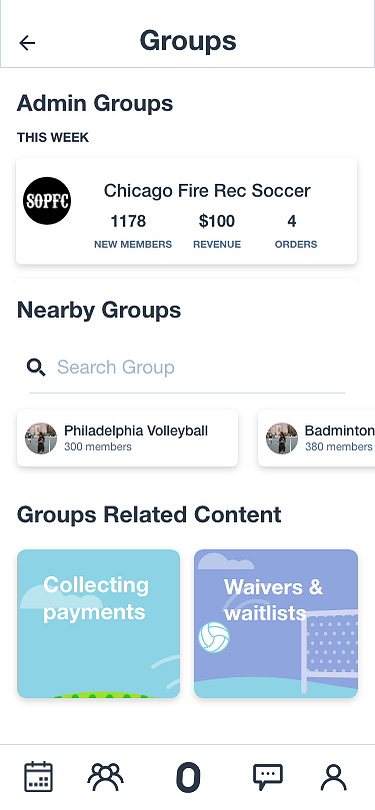The height and width of the screenshot is (810, 375).
Task: View 1178 new members stat
Action: tap(133, 231)
